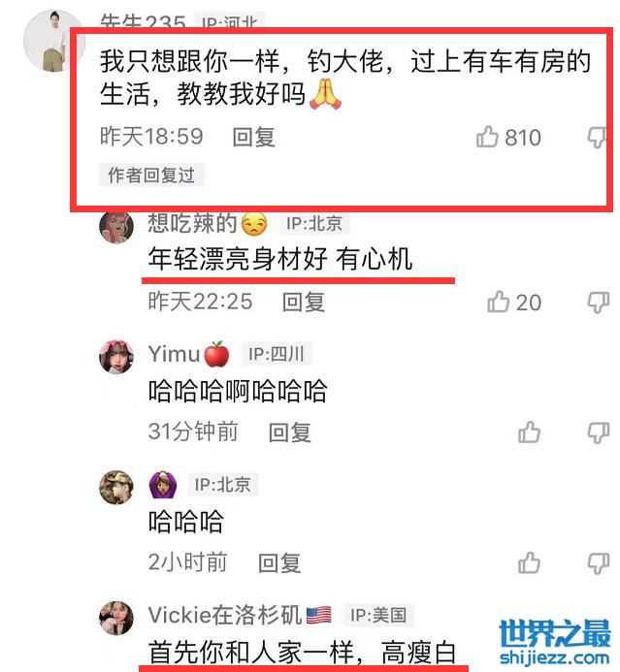The image size is (620, 672).
Task: Open 先生235's profile avatar
Action: click(x=54, y=41)
